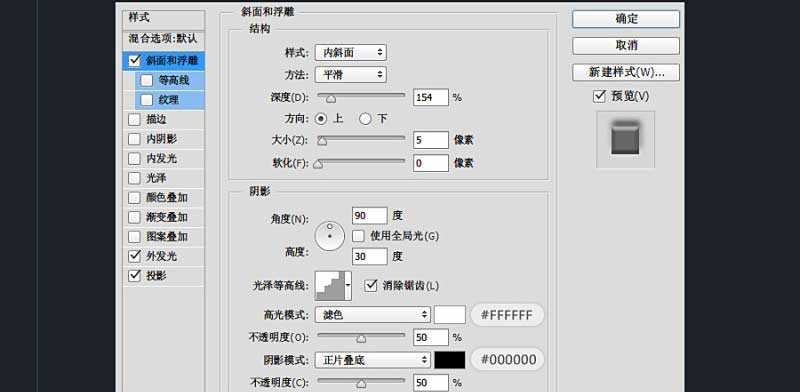The height and width of the screenshot is (392, 800).
Task: Click the soften field showing 0
Action: click(x=431, y=163)
